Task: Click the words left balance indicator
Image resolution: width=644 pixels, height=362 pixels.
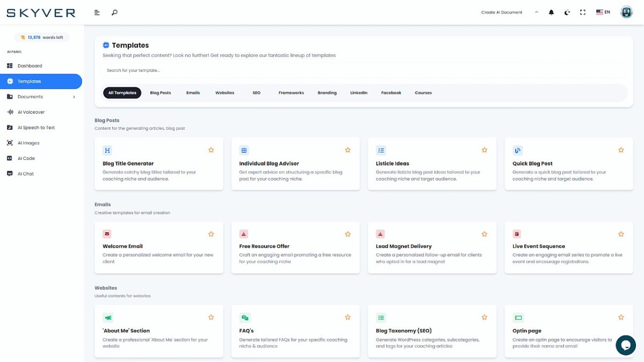Action: 42,38
